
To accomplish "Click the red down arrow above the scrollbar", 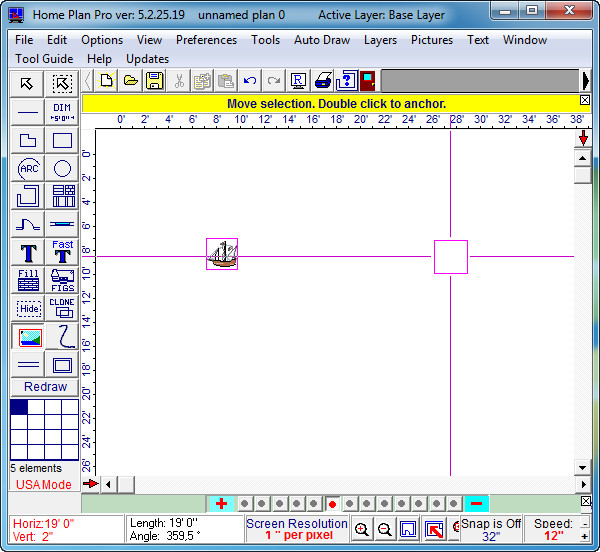I will pyautogui.click(x=583, y=138).
